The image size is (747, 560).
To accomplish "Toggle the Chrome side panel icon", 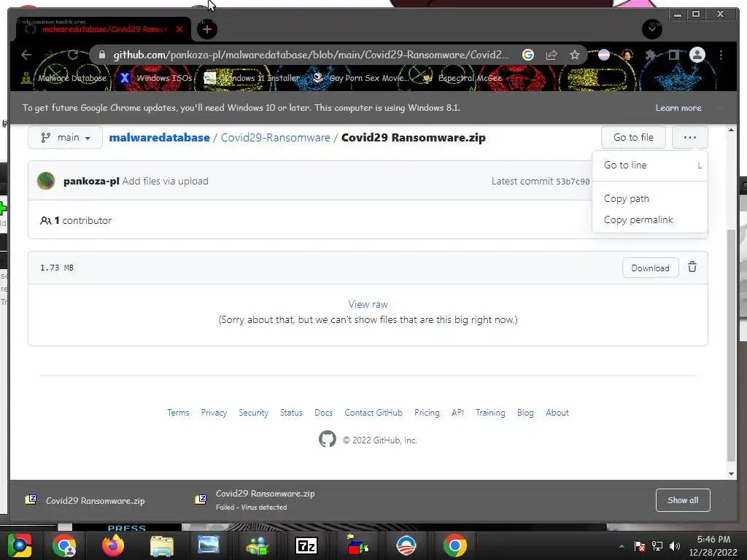I will [x=673, y=55].
